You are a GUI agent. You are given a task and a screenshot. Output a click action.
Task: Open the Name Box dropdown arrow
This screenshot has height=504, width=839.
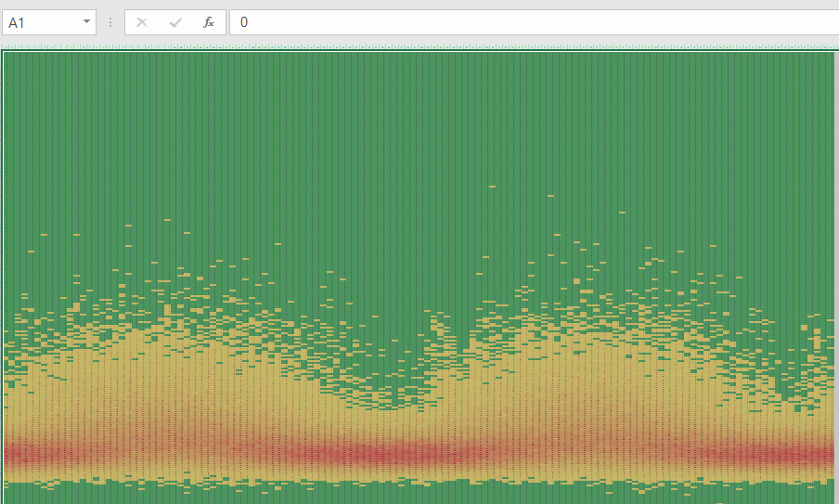tap(86, 22)
